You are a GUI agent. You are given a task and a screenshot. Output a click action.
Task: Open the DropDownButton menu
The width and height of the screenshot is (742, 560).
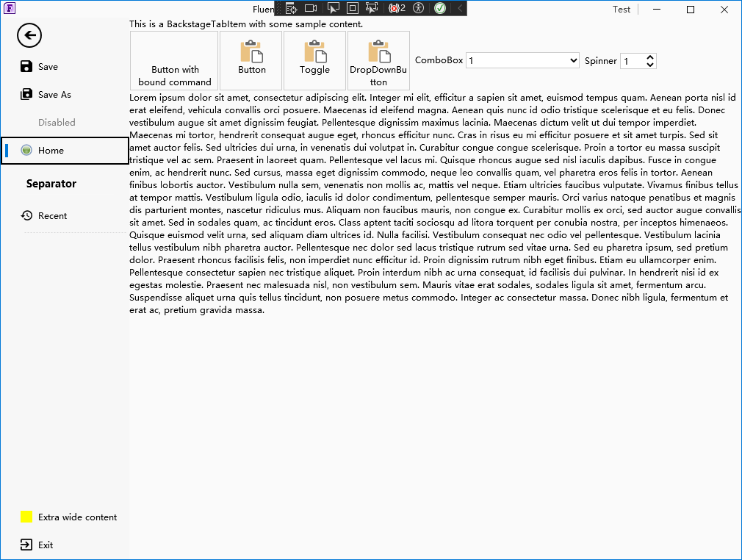378,60
